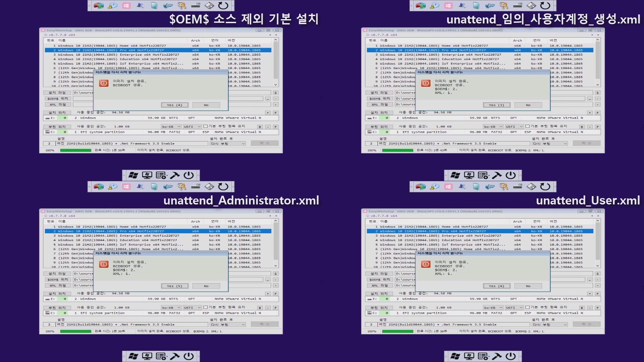Click the green progress bar in the unattend_User window
This screenshot has height=362, width=644.
tap(397, 331)
